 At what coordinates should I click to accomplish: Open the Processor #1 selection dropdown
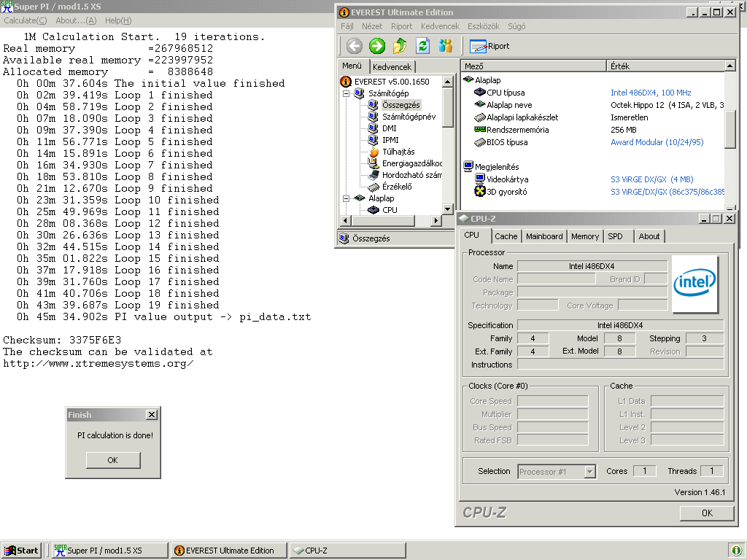[589, 472]
